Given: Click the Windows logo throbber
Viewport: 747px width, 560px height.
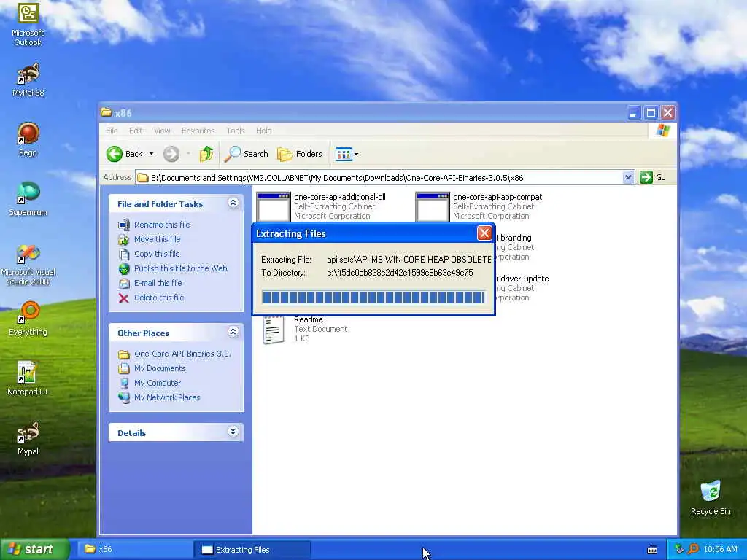Looking at the screenshot, I should 662,131.
